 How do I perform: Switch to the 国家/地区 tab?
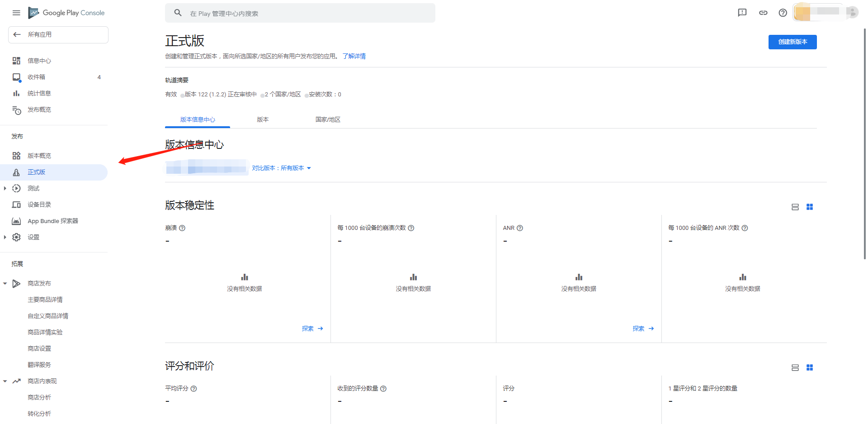pyautogui.click(x=328, y=119)
